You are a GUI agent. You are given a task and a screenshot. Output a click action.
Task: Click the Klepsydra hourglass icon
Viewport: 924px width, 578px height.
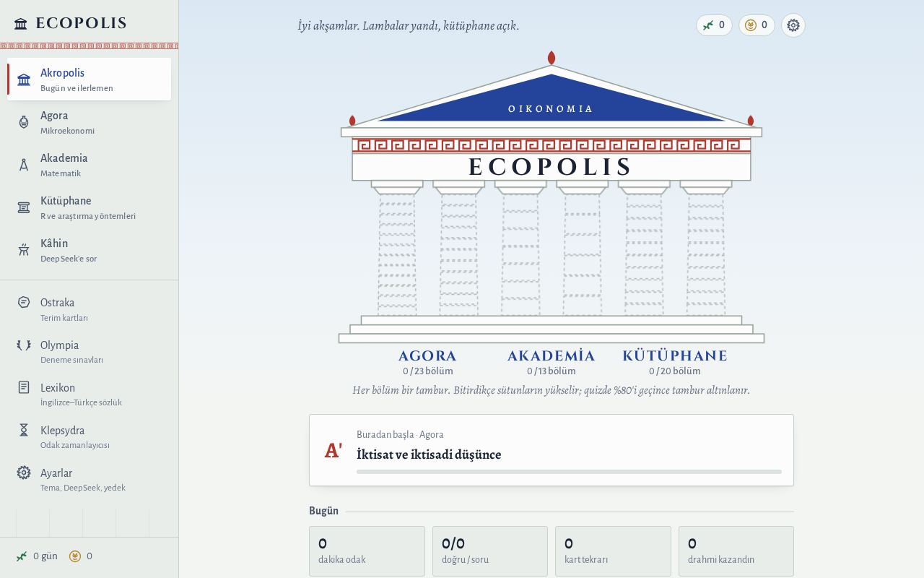(x=24, y=430)
